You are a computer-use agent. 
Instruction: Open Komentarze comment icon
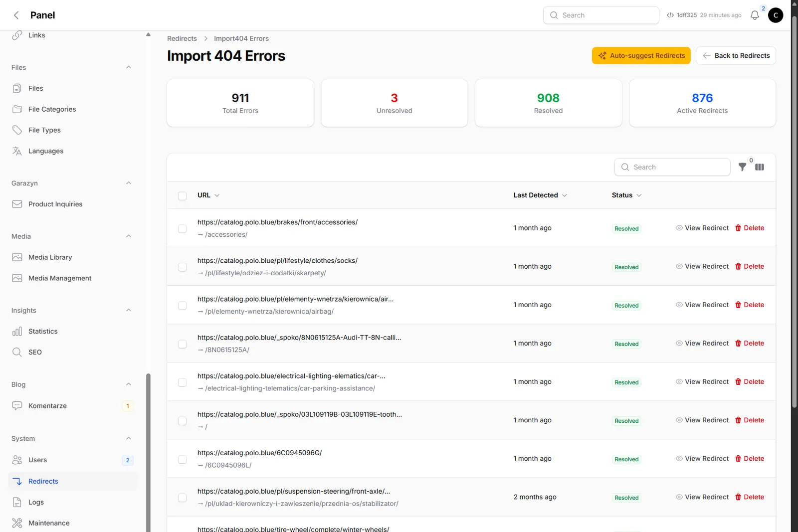click(17, 406)
